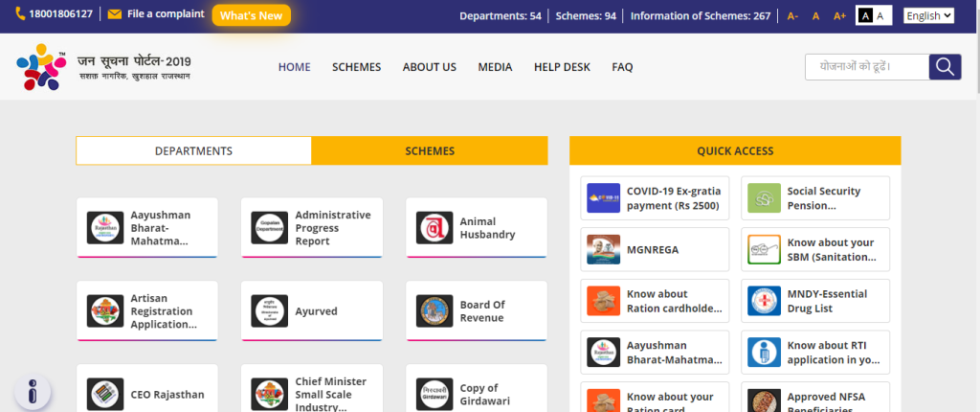Click the Animal Husbandry logo icon

coord(434,228)
